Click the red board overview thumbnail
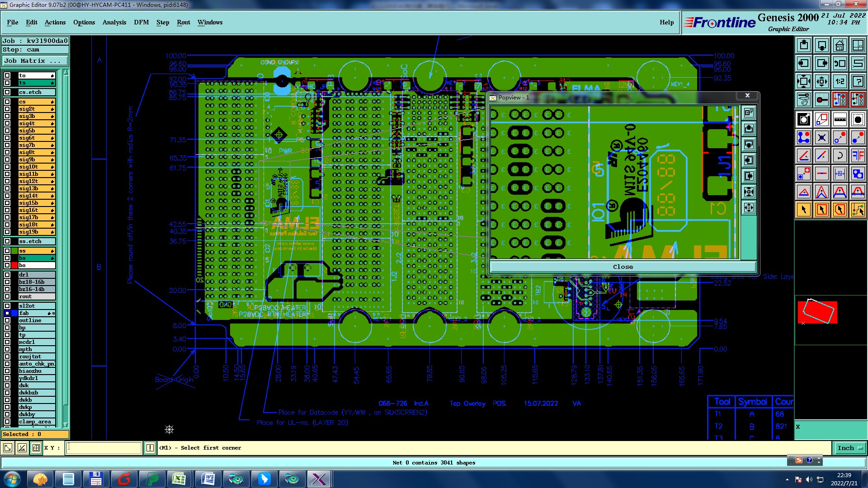The image size is (868, 488). (x=817, y=312)
